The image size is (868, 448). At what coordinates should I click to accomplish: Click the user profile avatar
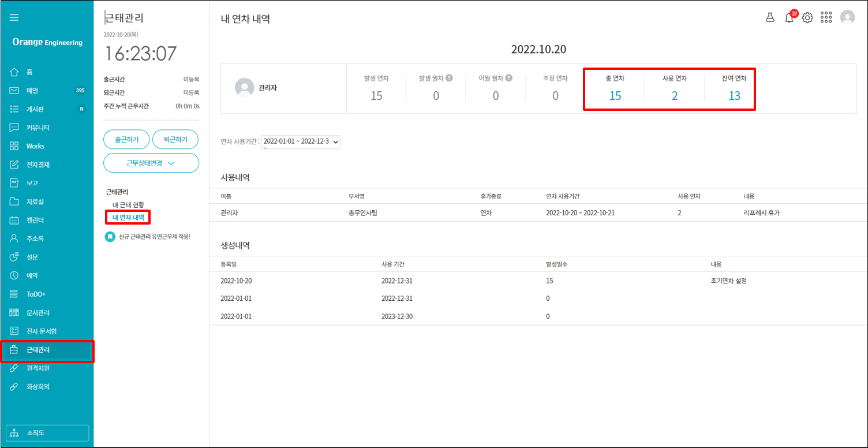coord(847,17)
